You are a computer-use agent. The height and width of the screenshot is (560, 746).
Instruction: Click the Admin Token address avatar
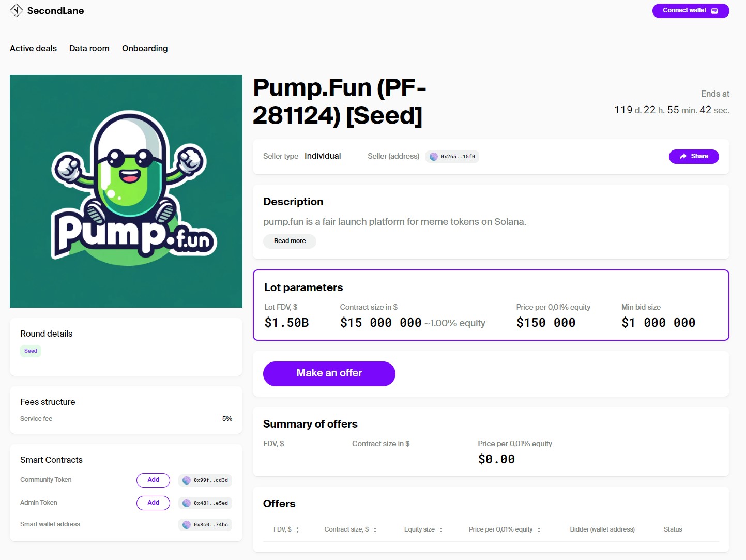coord(187,503)
